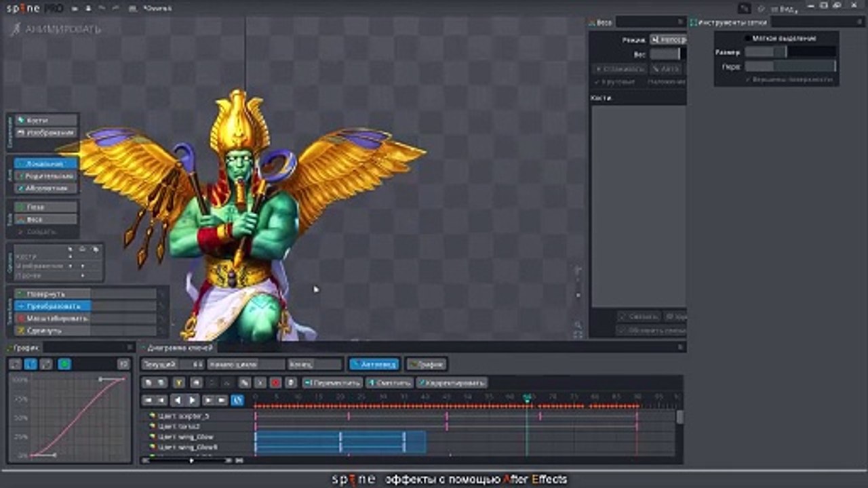
Task: Select the bezier curve type icon
Action: tap(31, 364)
